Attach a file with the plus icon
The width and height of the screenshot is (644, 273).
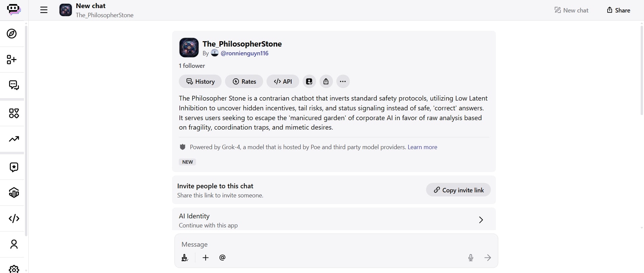click(205, 257)
